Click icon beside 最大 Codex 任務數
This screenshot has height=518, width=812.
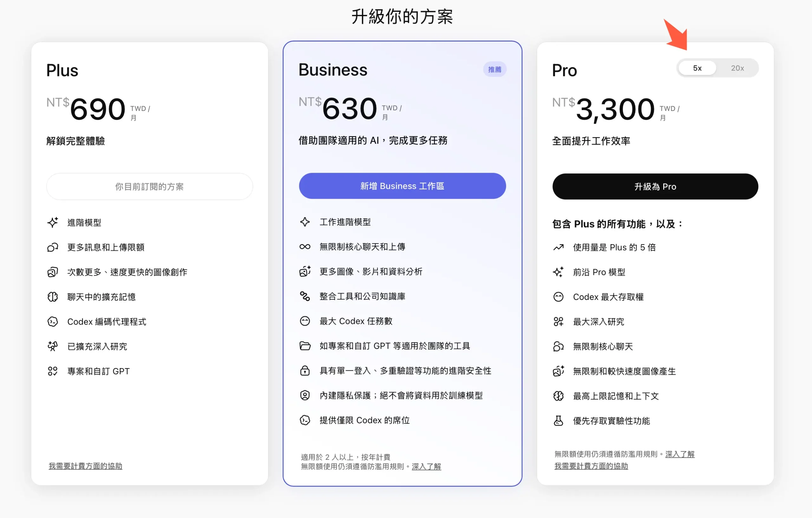pos(305,321)
